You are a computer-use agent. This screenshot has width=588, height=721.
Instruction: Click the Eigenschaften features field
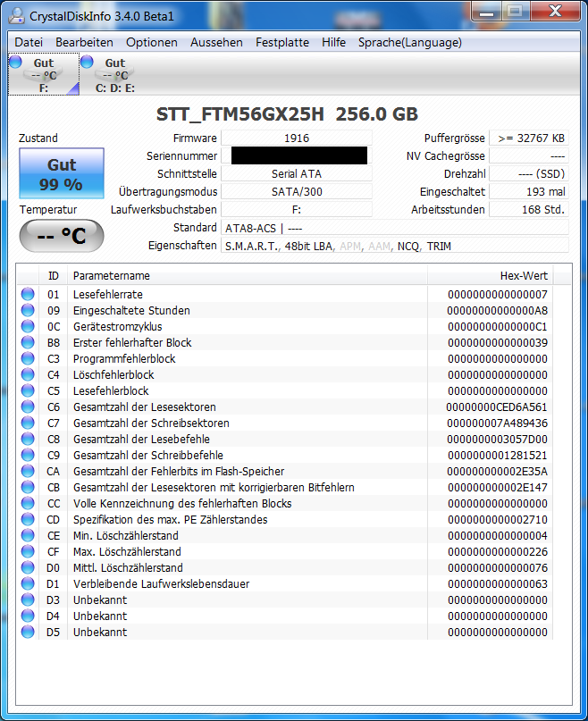(x=395, y=246)
